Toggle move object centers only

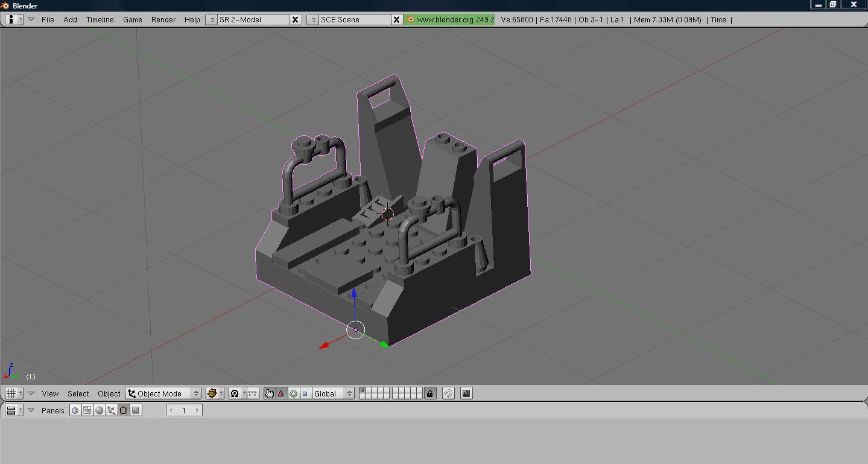click(x=253, y=393)
